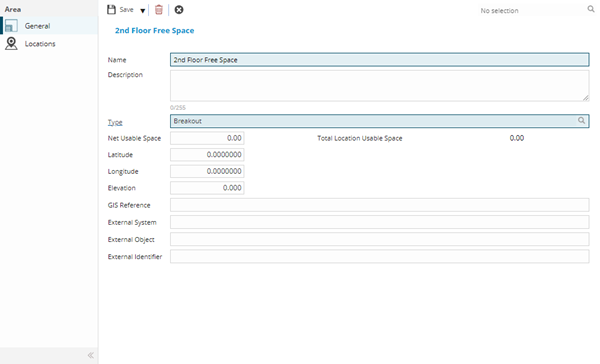Image resolution: width=600 pixels, height=364 pixels.
Task: Click the Net Usable Space field
Action: 207,138
